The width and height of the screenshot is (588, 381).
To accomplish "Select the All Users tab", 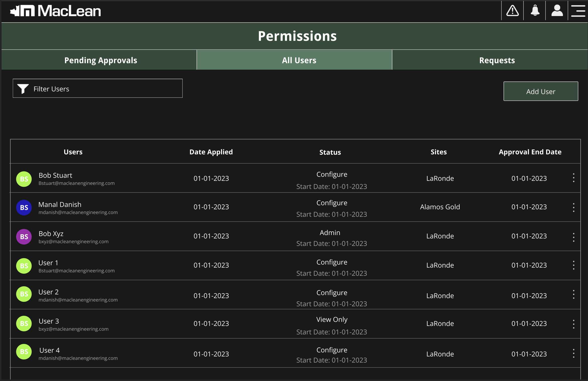I will [299, 60].
